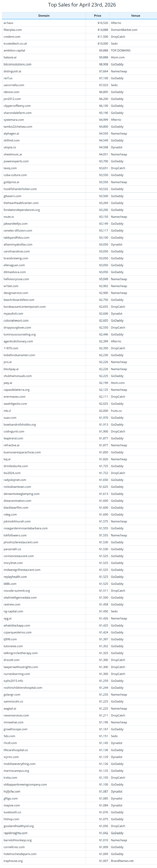This screenshot has width=157, height=868.
Task: Click the trustedtech.co.uk domain
Action: 15,43
